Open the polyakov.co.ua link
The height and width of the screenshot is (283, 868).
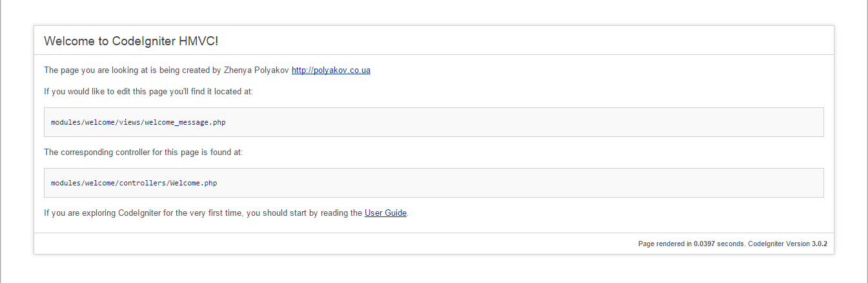(331, 70)
